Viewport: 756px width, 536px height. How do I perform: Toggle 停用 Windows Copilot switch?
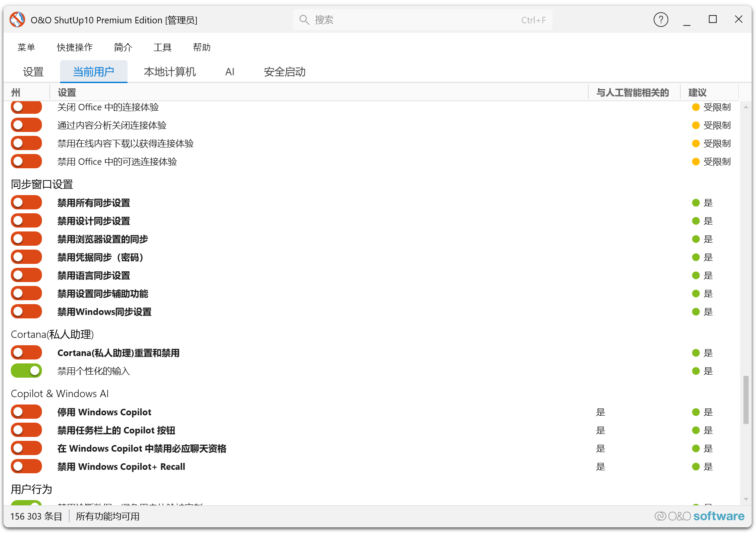click(26, 412)
